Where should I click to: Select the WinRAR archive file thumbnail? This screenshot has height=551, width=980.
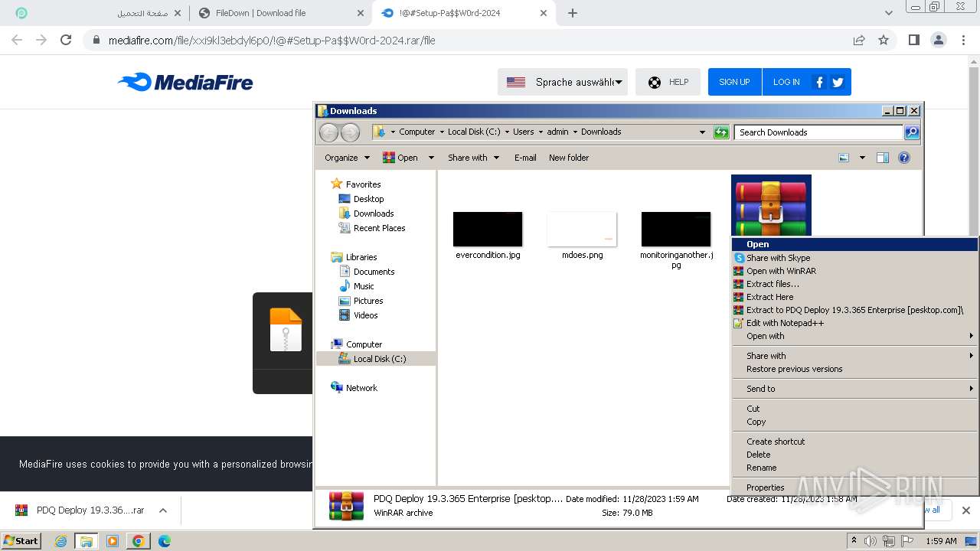pyautogui.click(x=771, y=205)
